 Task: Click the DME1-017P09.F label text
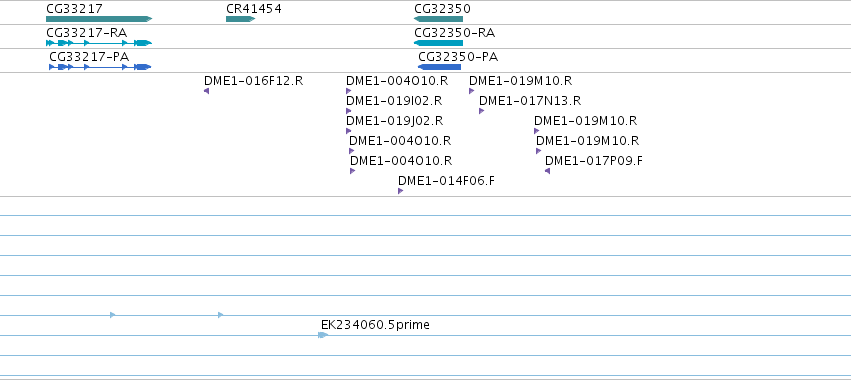[x=594, y=161]
